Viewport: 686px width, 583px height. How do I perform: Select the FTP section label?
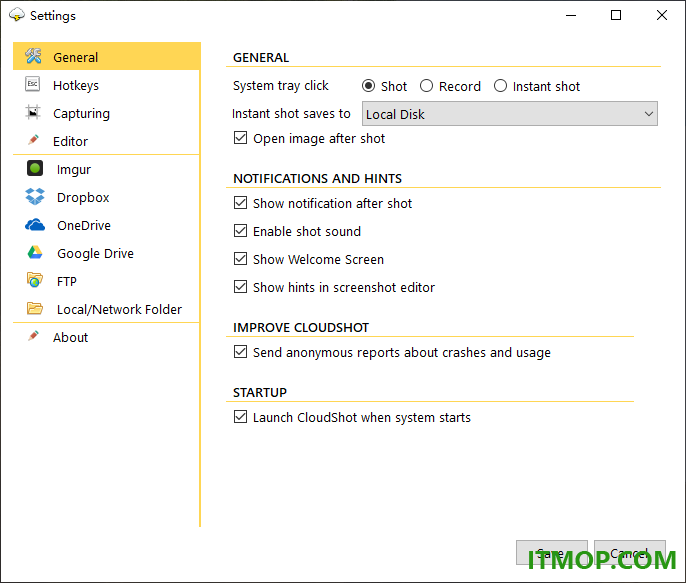click(66, 281)
